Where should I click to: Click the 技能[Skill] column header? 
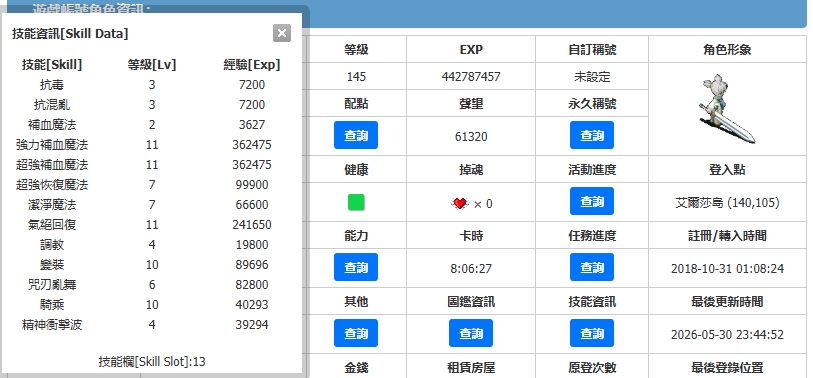tap(52, 65)
